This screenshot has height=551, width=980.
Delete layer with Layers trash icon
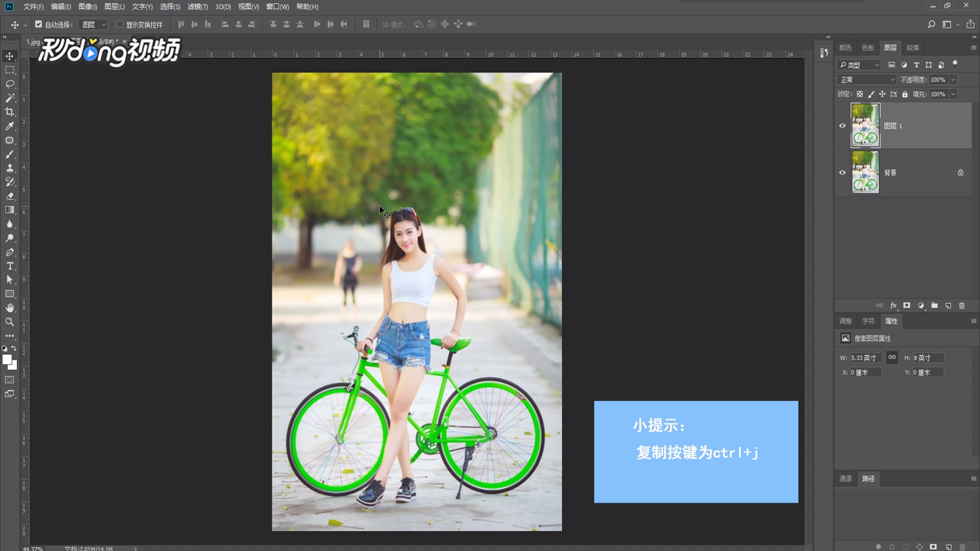click(x=962, y=305)
